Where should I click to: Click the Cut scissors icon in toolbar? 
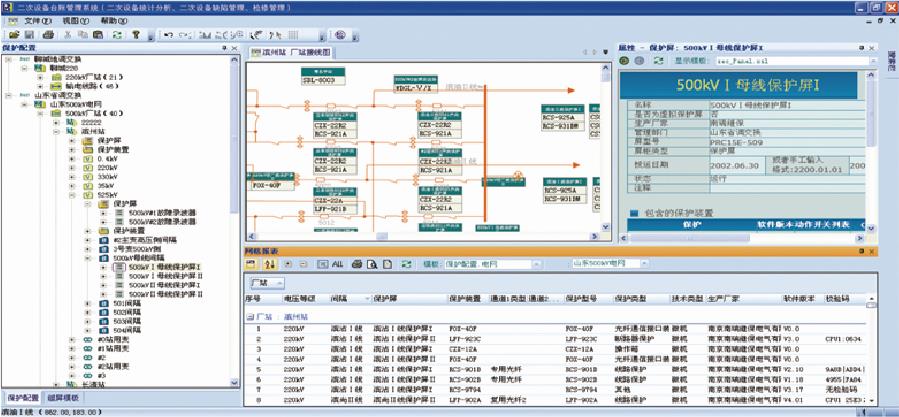67,34
